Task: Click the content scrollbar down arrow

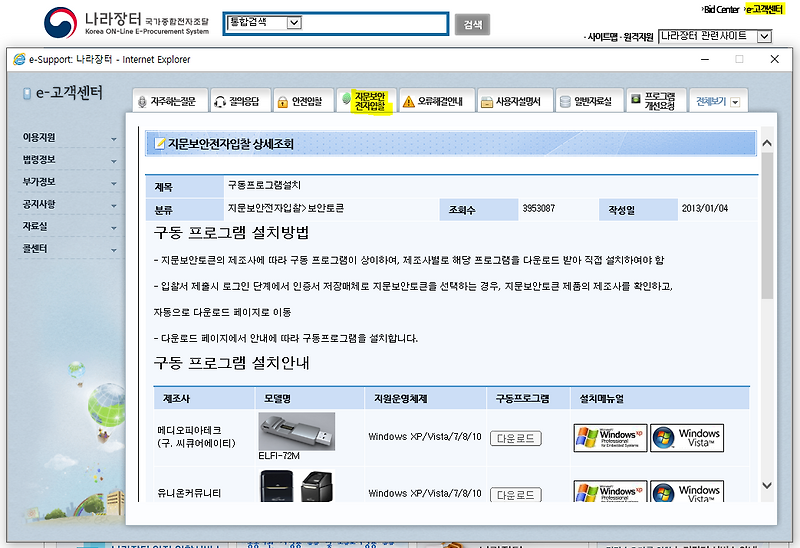Action: pos(767,485)
